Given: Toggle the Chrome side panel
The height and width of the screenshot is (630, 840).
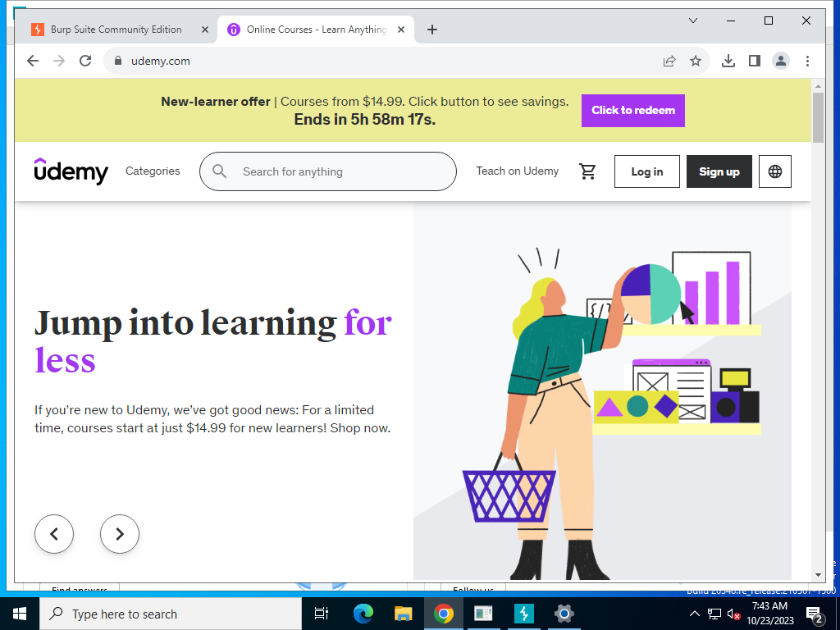Looking at the screenshot, I should [x=755, y=61].
